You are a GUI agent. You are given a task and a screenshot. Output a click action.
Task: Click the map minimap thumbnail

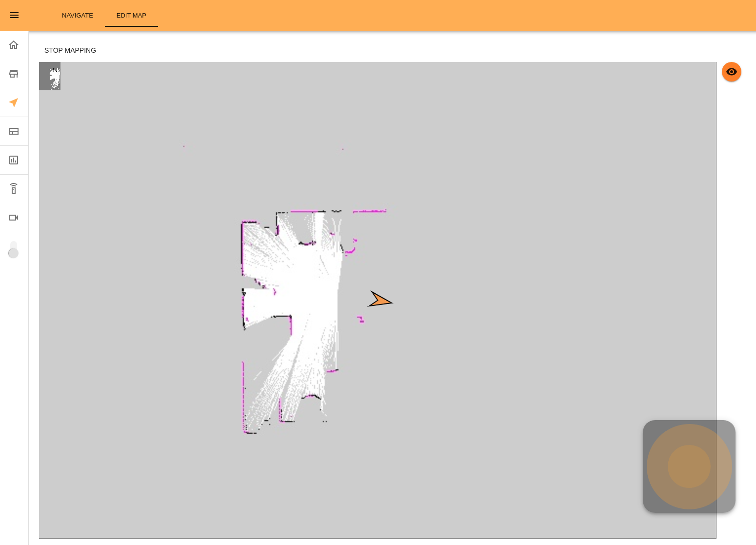coord(50,76)
